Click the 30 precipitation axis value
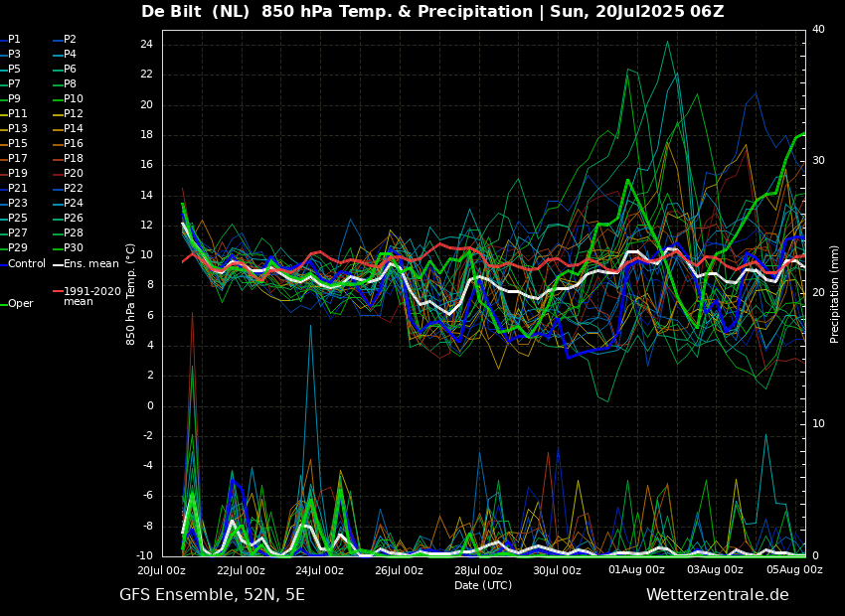Screen dimensions: 845x616 tap(818, 161)
